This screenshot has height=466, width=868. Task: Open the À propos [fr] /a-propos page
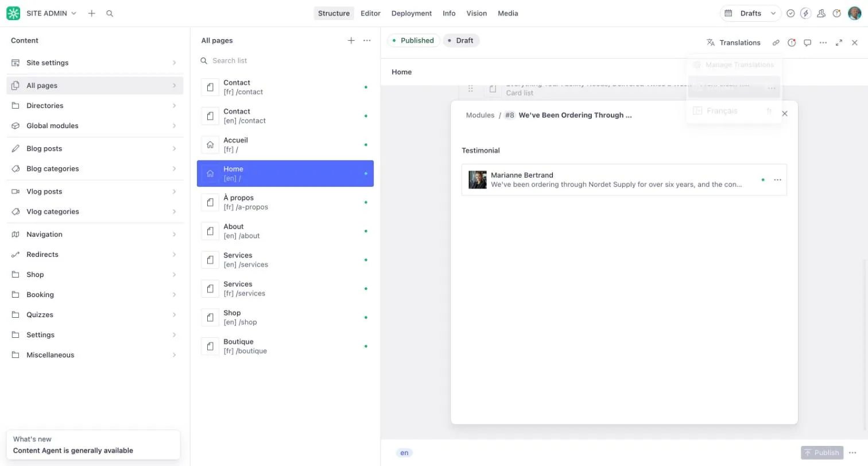click(285, 202)
